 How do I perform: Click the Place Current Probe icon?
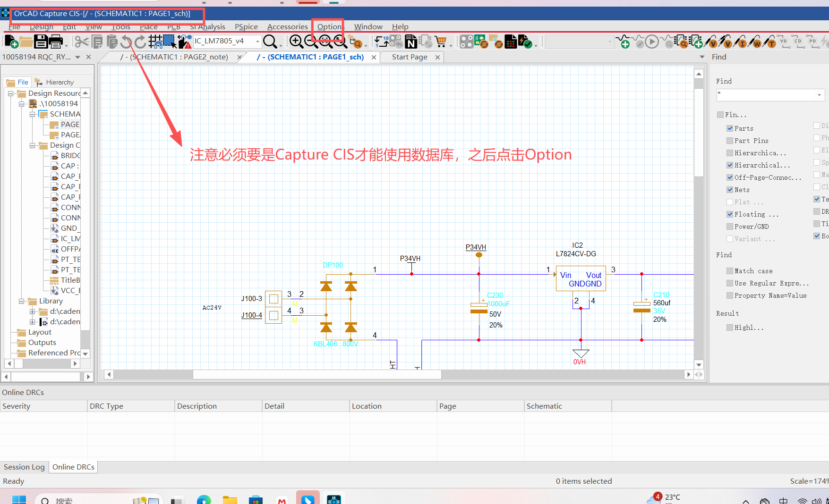coord(742,42)
